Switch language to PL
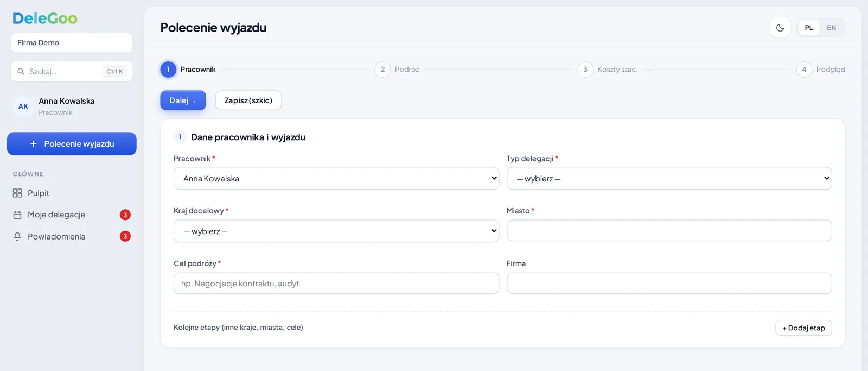 [x=809, y=28]
